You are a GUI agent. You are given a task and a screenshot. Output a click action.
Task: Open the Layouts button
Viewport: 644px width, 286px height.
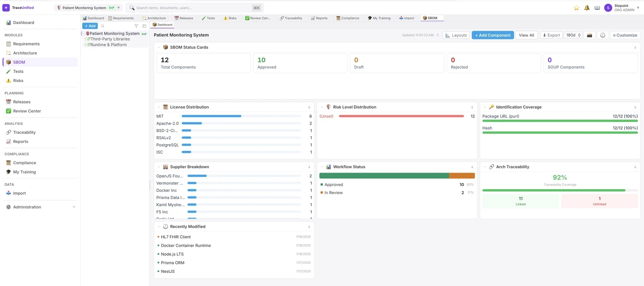456,35
